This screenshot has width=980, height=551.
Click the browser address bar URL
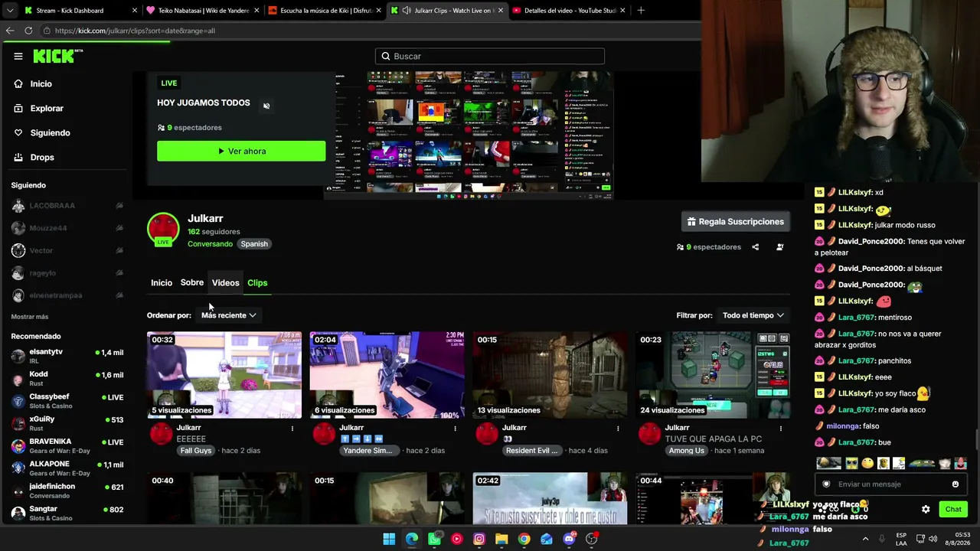coord(135,31)
